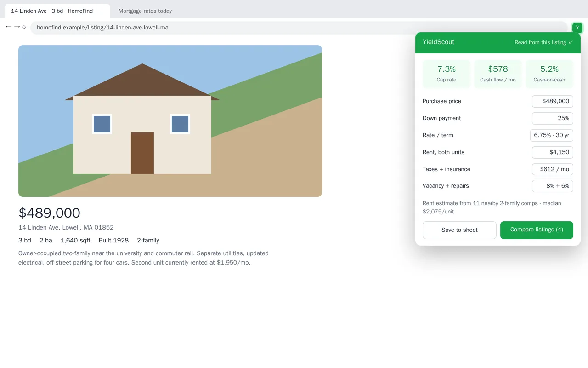Open the house listing photo
This screenshot has height=368, width=588.
point(170,121)
